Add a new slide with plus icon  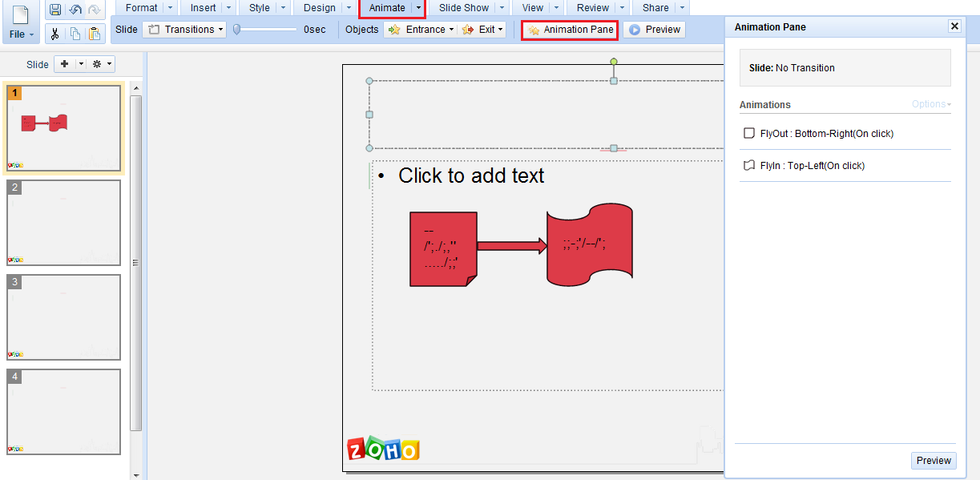(65, 64)
